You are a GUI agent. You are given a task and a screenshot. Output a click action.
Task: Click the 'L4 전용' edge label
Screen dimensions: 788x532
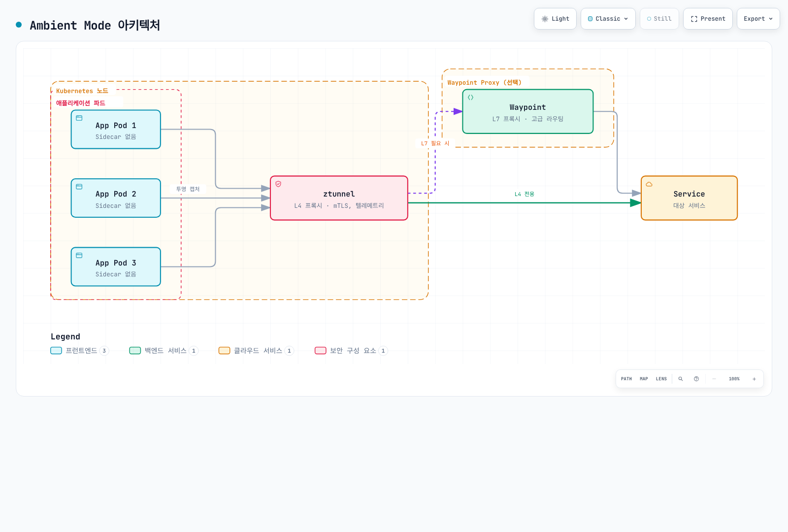click(x=524, y=194)
